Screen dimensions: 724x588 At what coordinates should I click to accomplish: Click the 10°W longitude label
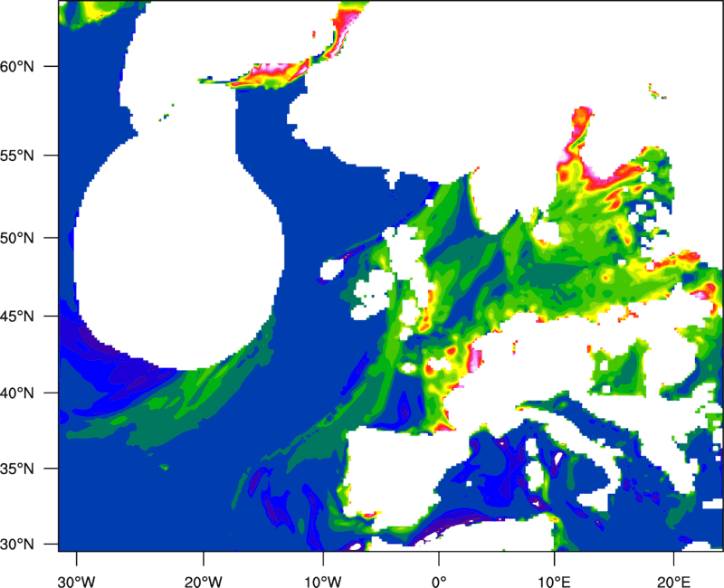(323, 582)
